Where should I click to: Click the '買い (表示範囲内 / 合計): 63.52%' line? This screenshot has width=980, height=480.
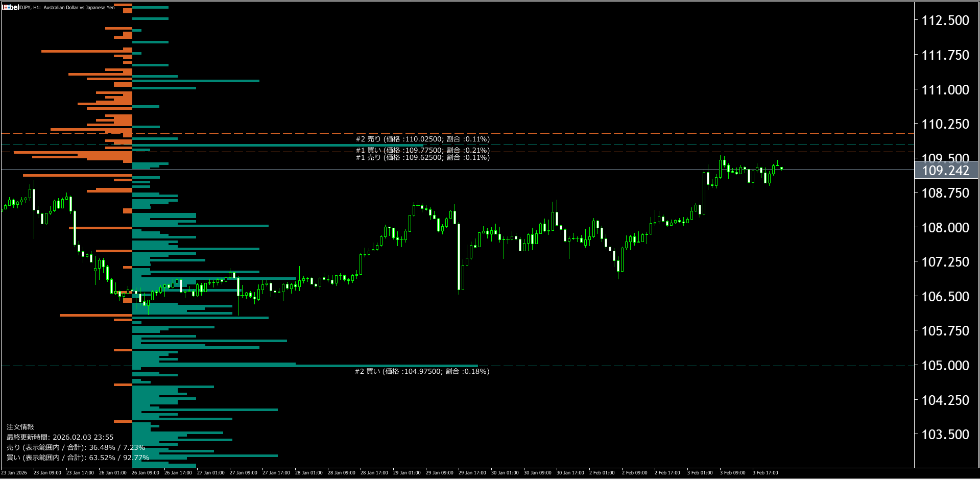pos(78,458)
